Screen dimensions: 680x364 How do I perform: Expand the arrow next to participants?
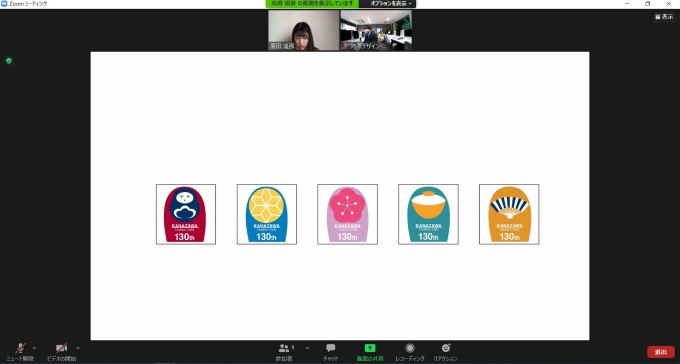(307, 348)
